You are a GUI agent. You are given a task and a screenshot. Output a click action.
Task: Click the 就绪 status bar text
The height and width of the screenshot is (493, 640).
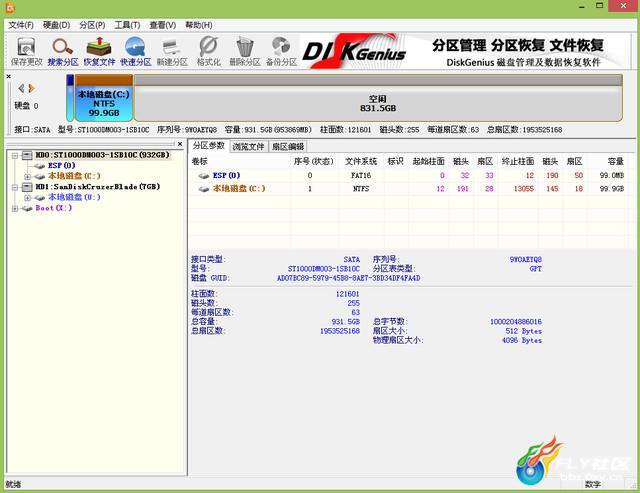[x=13, y=484]
